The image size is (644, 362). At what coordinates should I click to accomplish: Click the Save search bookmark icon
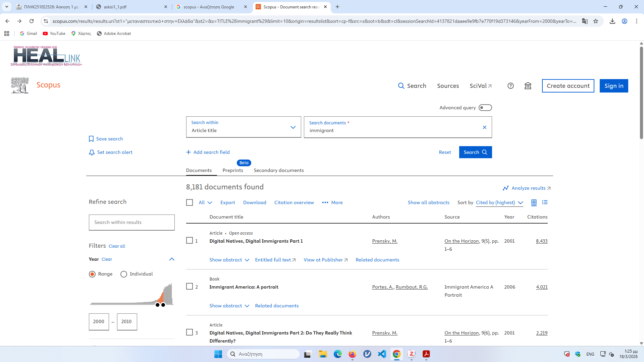tap(91, 139)
